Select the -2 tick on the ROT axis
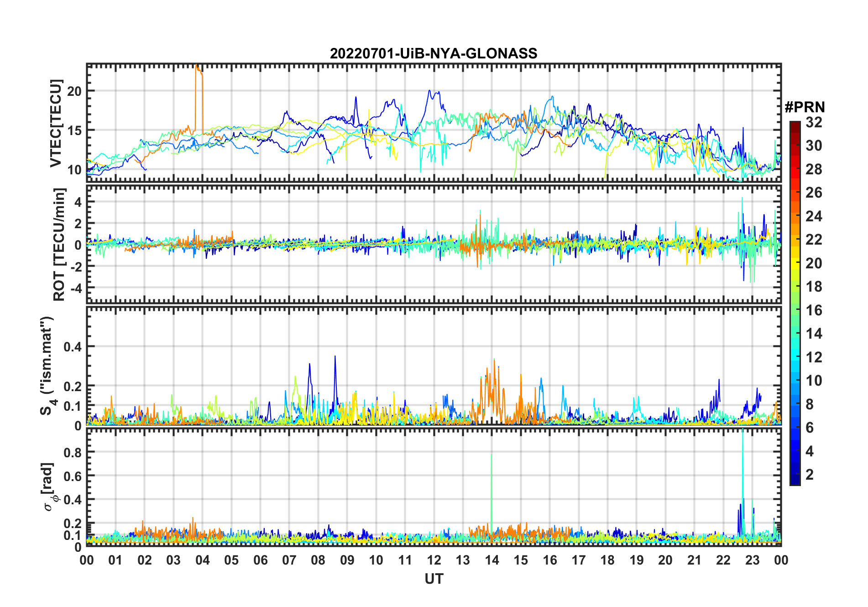 [76, 267]
